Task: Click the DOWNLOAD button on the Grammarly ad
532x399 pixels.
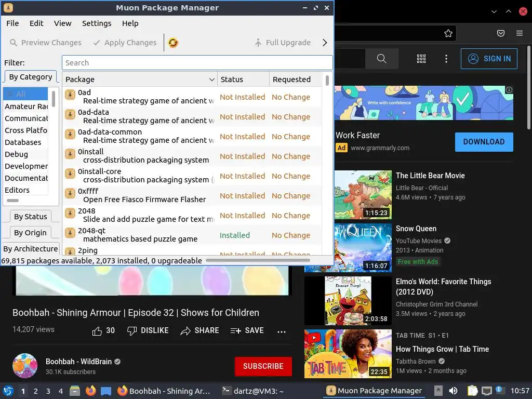Action: pyautogui.click(x=484, y=142)
